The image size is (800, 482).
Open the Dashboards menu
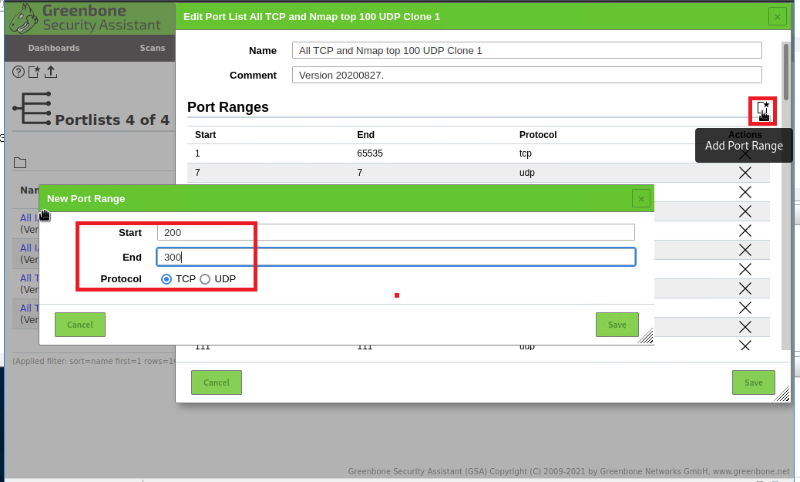point(55,48)
